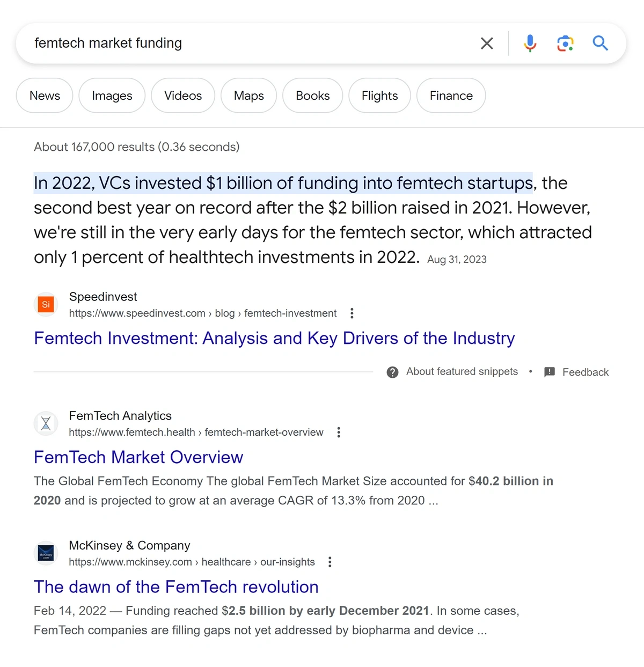Switch to the Images tab

112,96
